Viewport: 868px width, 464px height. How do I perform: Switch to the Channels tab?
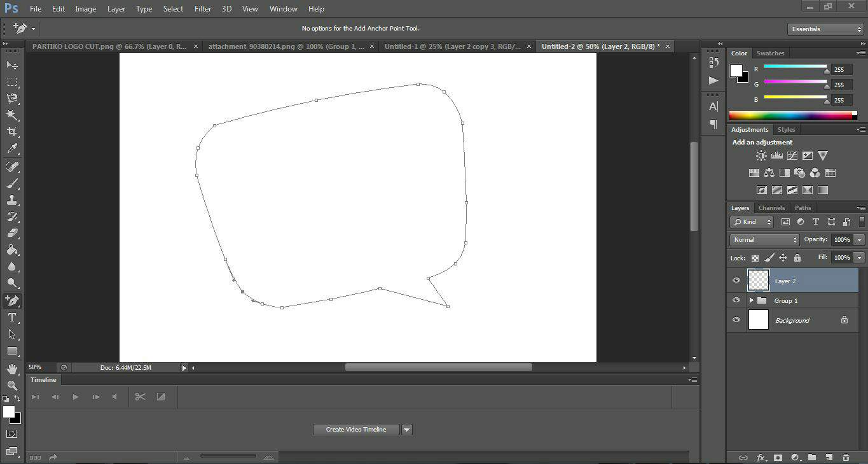pyautogui.click(x=771, y=208)
